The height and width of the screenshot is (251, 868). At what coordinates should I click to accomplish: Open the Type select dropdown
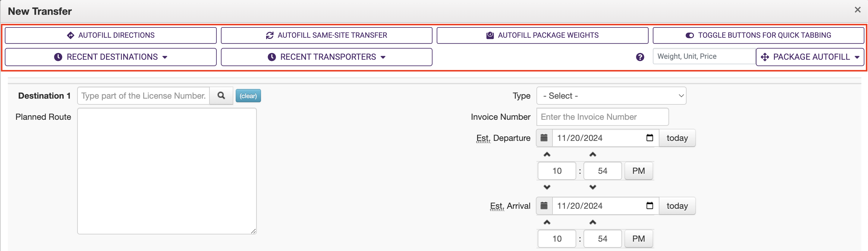tap(611, 96)
